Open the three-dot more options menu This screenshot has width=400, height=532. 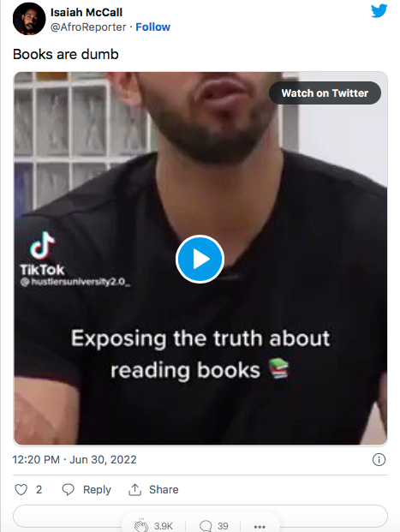(260, 527)
